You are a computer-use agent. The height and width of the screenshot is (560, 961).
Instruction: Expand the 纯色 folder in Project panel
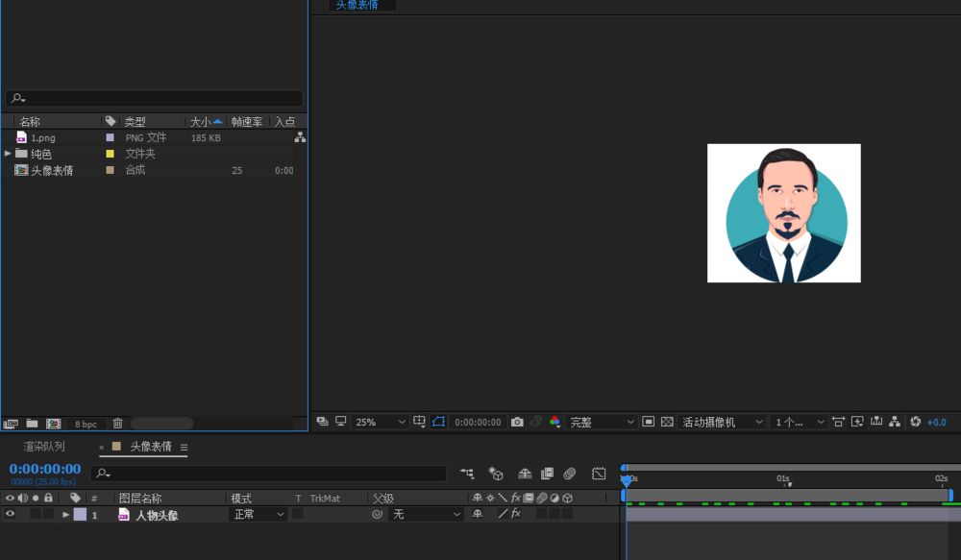[x=8, y=153]
